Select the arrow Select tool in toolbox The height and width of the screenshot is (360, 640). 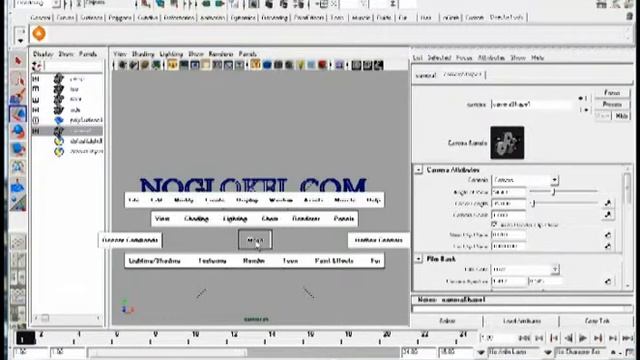coord(18,60)
